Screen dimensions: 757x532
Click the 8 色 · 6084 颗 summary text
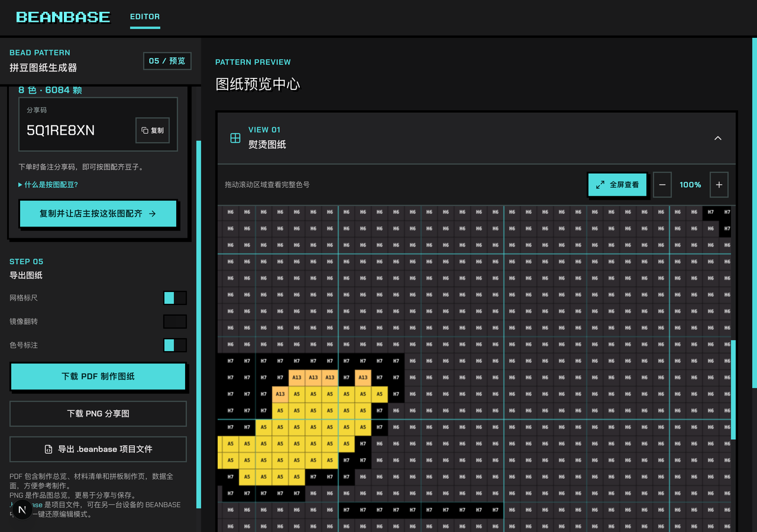pyautogui.click(x=50, y=90)
